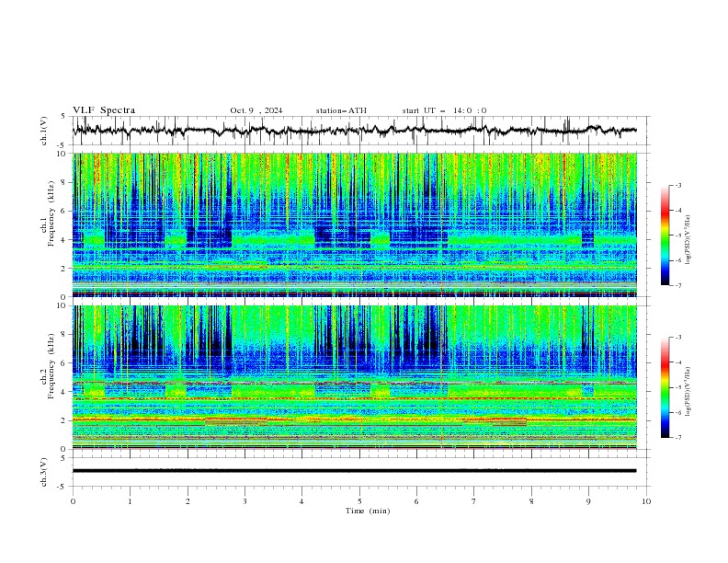Click the "4" minute tick label on Time axis
The width and height of the screenshot is (728, 563).
pyautogui.click(x=301, y=501)
